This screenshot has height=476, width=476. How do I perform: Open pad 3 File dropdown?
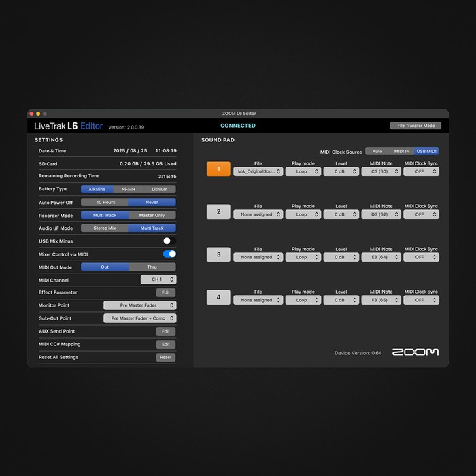pyautogui.click(x=258, y=257)
